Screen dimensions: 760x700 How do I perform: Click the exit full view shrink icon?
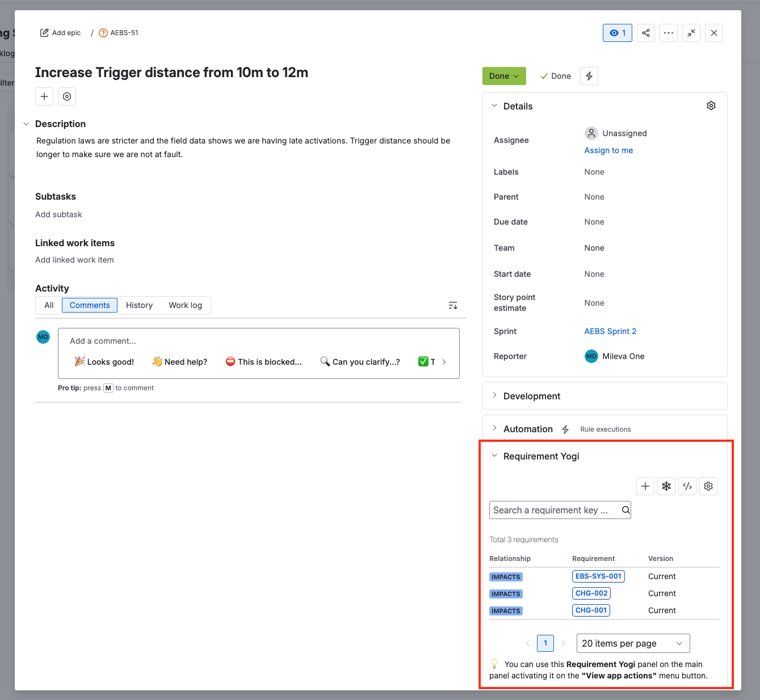(691, 33)
